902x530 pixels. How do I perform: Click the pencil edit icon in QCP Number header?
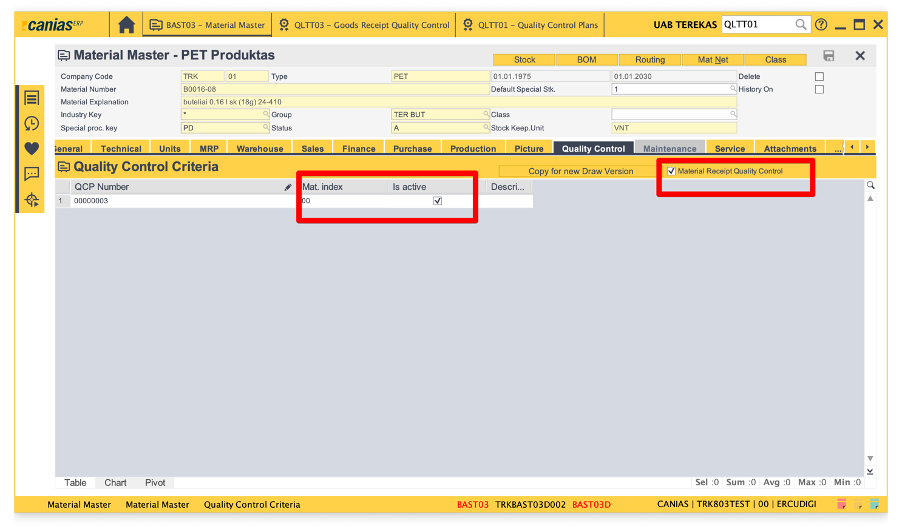tap(288, 187)
